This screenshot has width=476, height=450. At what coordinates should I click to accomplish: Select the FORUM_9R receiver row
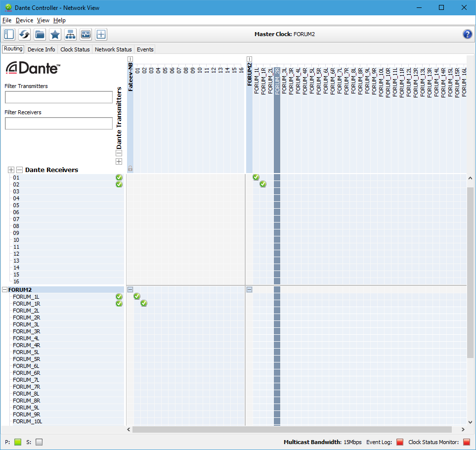click(x=67, y=414)
